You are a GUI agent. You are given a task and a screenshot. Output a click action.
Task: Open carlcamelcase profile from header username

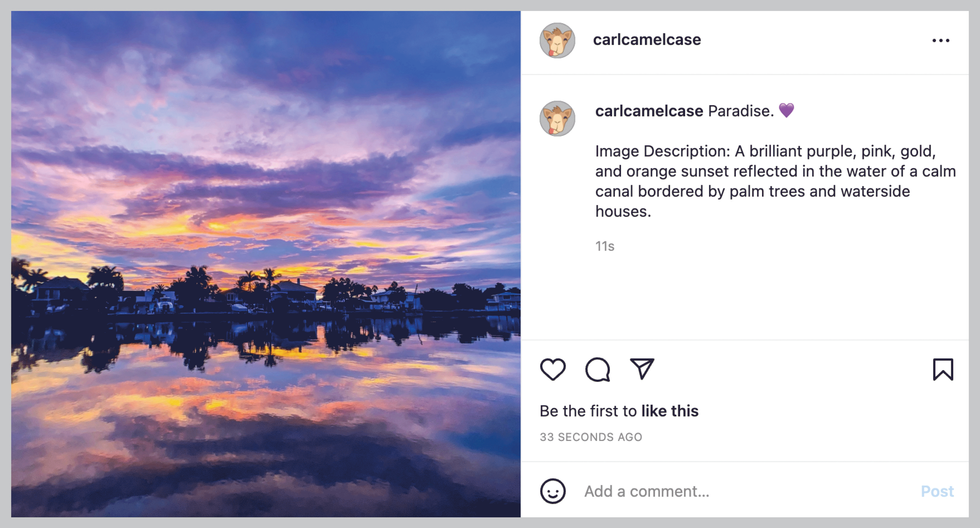pos(647,40)
